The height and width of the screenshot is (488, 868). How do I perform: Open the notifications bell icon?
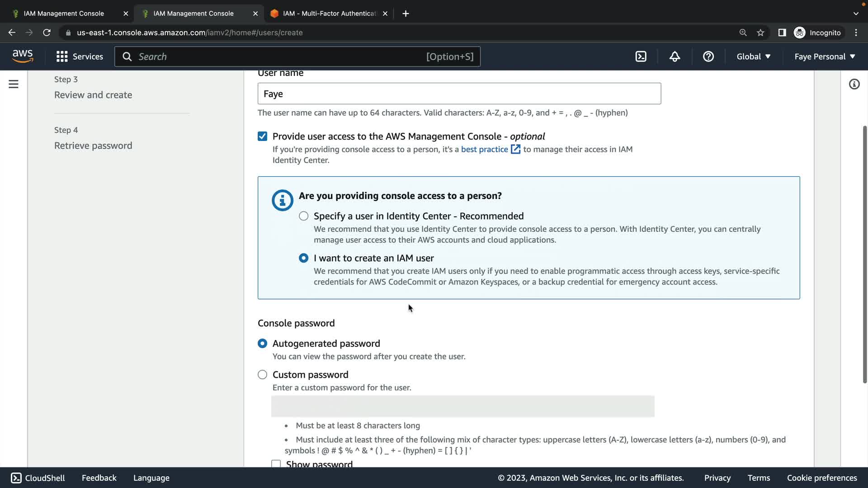pos(675,56)
